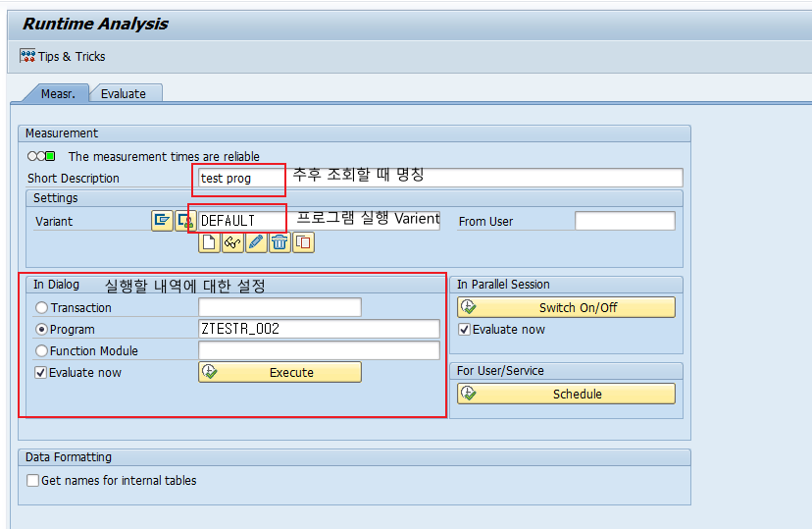Click the measurement reliability traffic light icon

[41, 156]
